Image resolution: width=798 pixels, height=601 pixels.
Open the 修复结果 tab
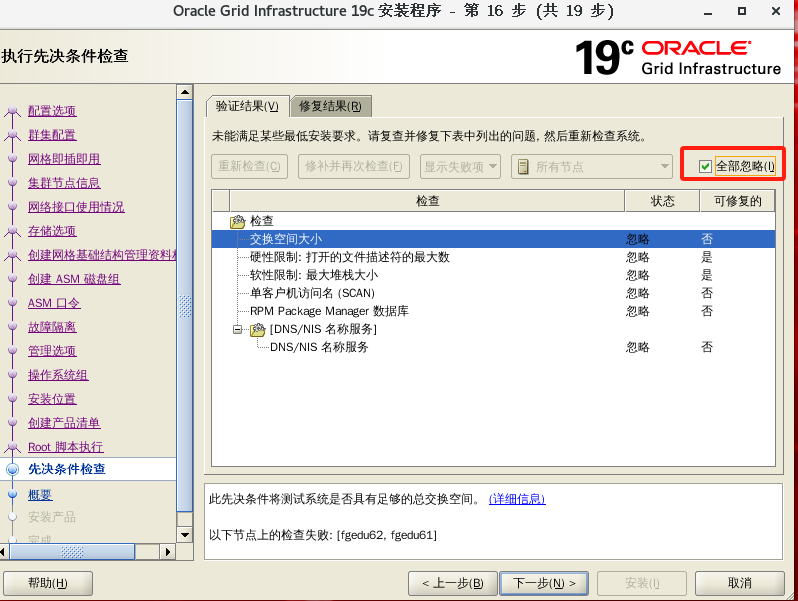330,106
